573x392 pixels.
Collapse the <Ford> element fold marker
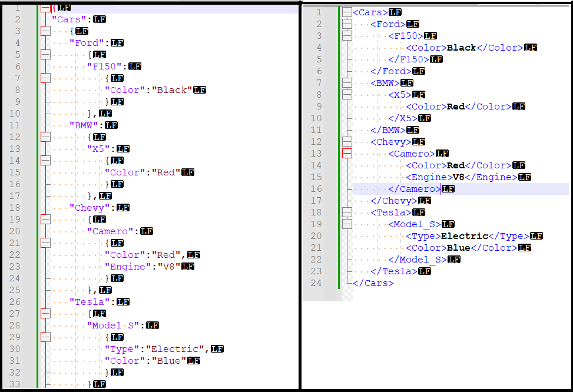click(347, 24)
